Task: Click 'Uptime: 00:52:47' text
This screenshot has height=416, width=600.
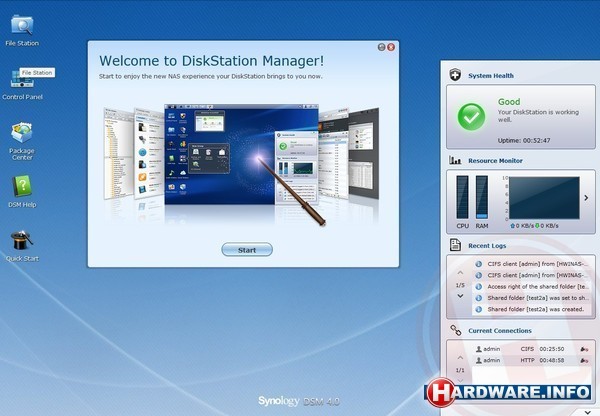Action: coord(524,140)
